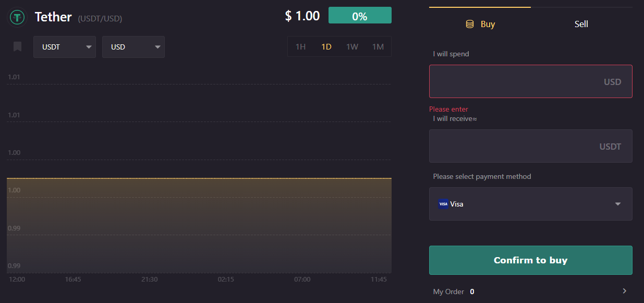Expand the Visa payment method dropdown
The width and height of the screenshot is (644, 303).
pos(617,204)
